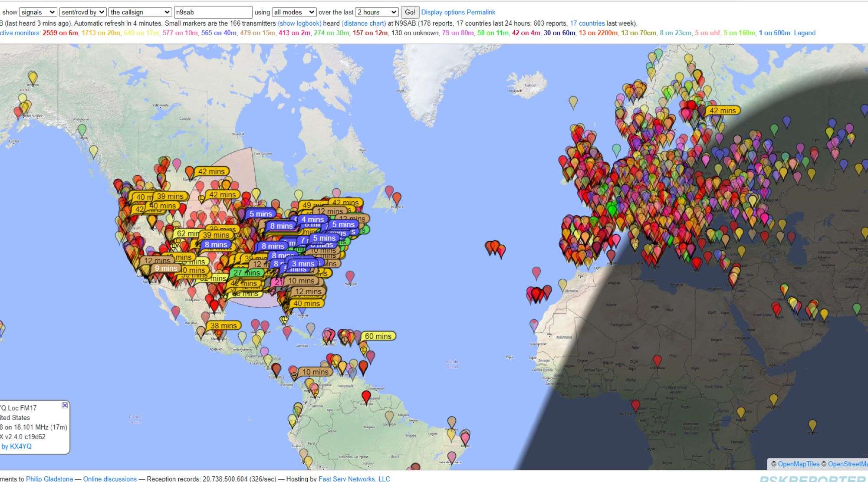Viewport: 868px width, 482px height.
Task: Select the pink marker on Mexico's west coast
Action: 176,312
